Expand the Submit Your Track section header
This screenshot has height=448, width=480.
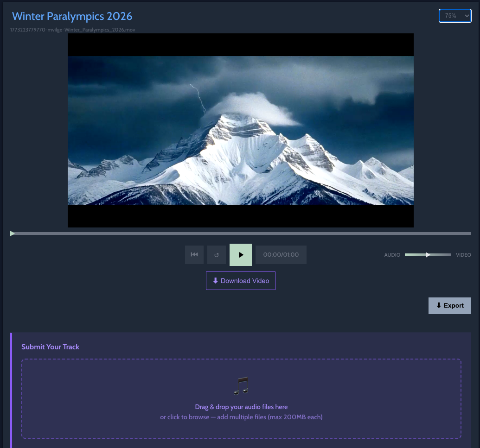pos(50,347)
